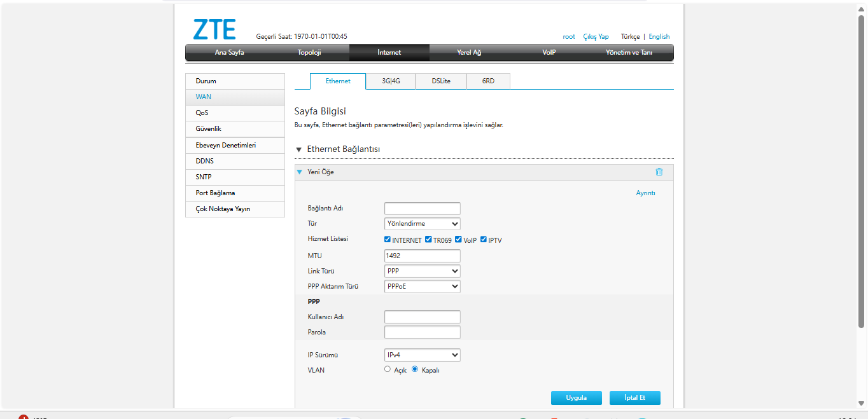
Task: Click the Çıkış Yap link
Action: (596, 37)
